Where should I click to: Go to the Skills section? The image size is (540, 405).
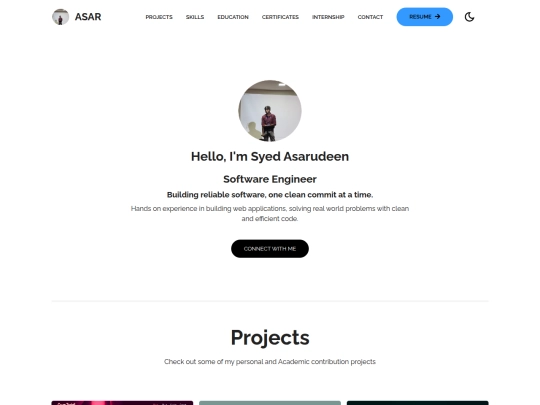[195, 17]
